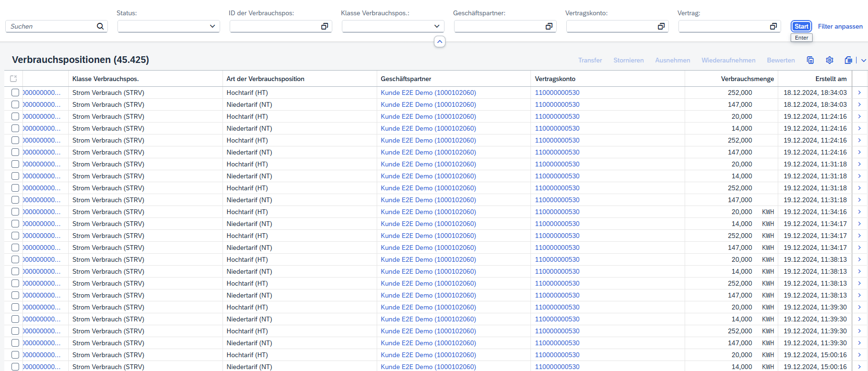The width and height of the screenshot is (868, 371).
Task: Select the first row checkbox
Action: (15, 93)
